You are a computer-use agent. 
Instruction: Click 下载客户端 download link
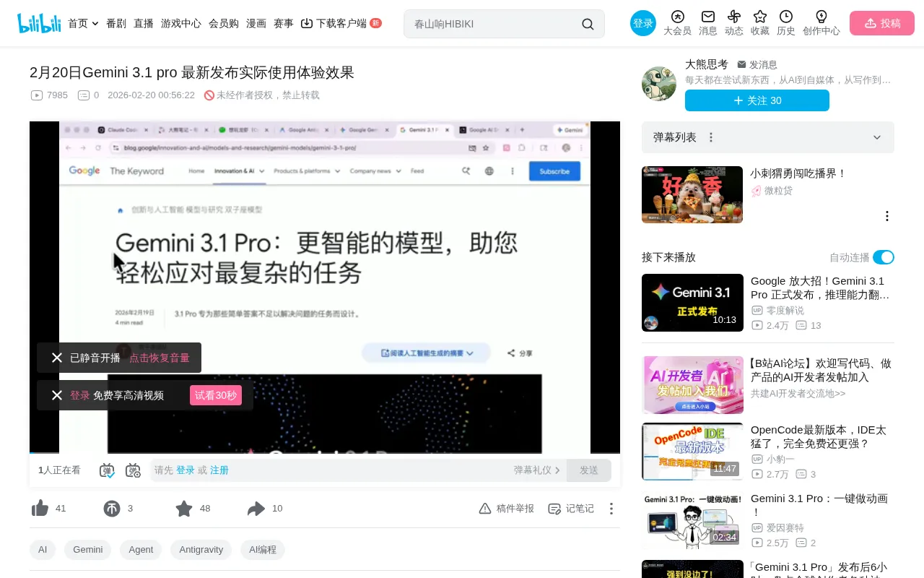pos(341,23)
